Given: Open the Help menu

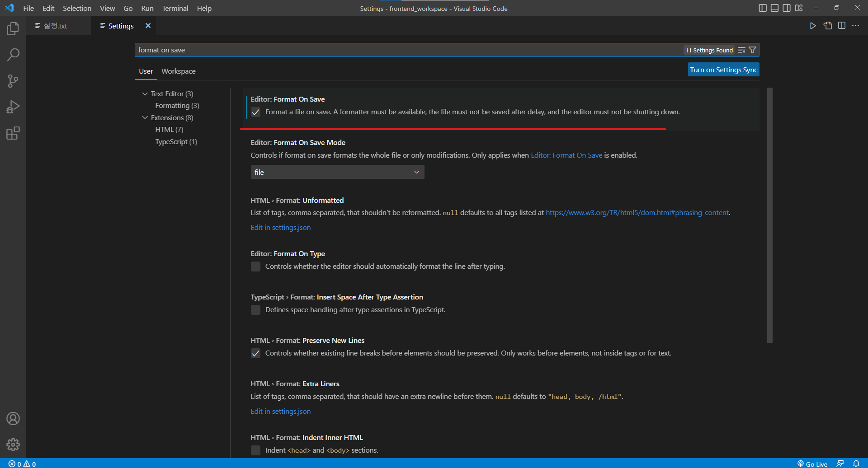Looking at the screenshot, I should [x=204, y=8].
